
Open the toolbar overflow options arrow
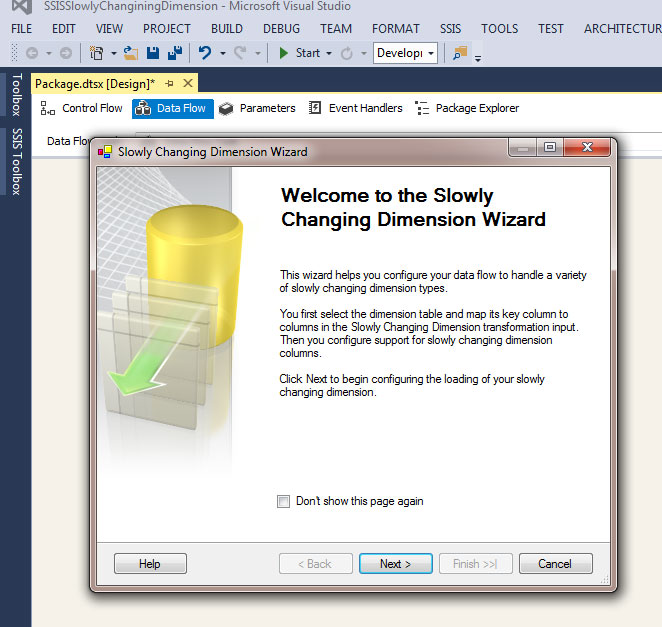(x=478, y=59)
